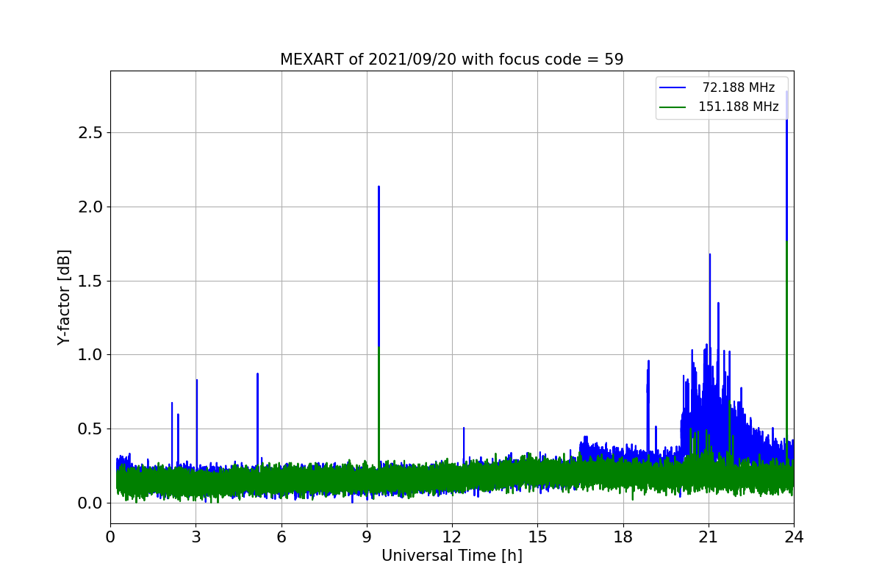882x588 pixels.
Task: Click the blue legend line sample
Action: (x=673, y=87)
